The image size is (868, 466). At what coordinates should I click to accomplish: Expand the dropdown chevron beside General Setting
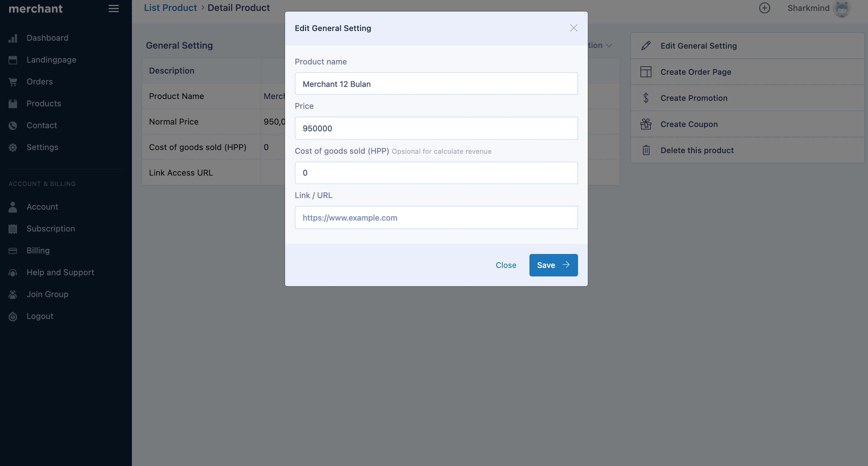coord(609,46)
